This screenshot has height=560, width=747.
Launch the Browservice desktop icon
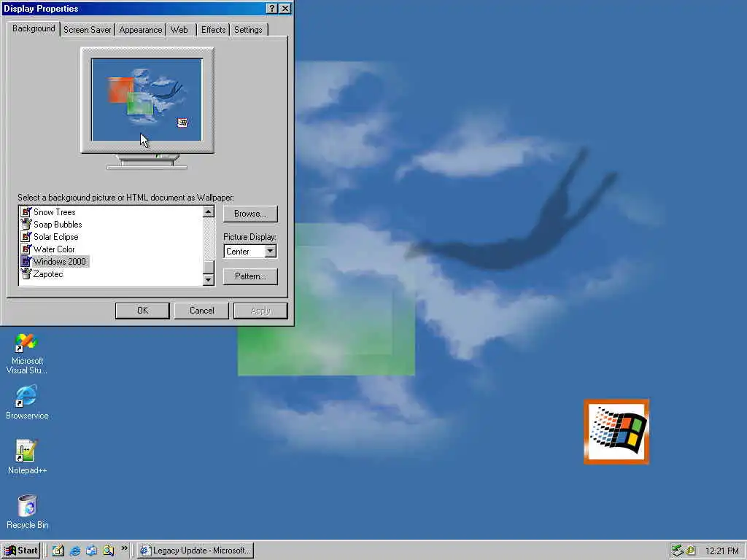pos(27,402)
